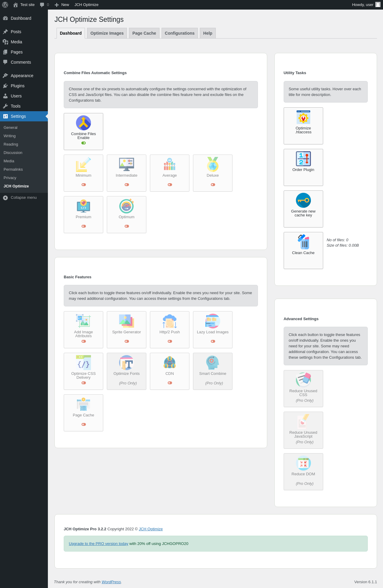
Task: Click the Combine Files Enable icon
Action: coord(83,123)
